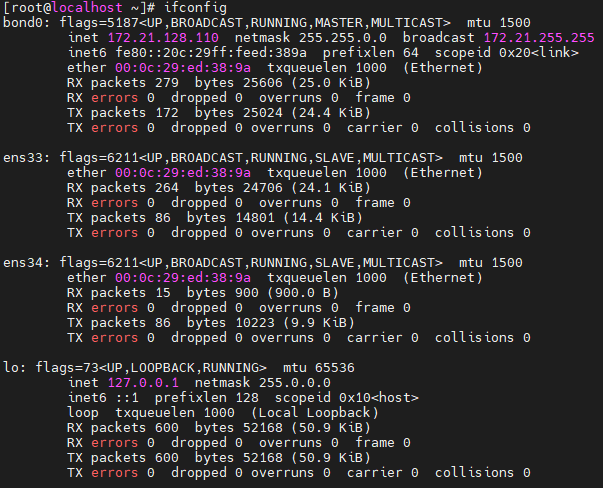Click 'RX packets 264' on ens33
This screenshot has height=488, width=603.
pyautogui.click(x=123, y=188)
